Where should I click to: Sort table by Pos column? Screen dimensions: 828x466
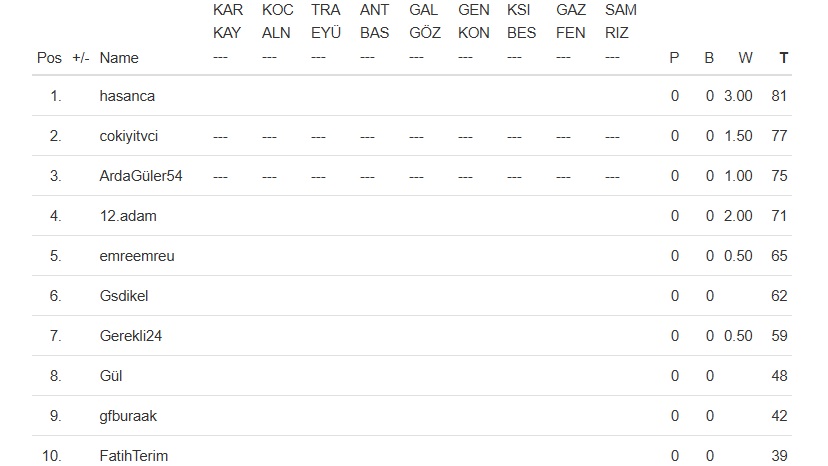tap(49, 58)
